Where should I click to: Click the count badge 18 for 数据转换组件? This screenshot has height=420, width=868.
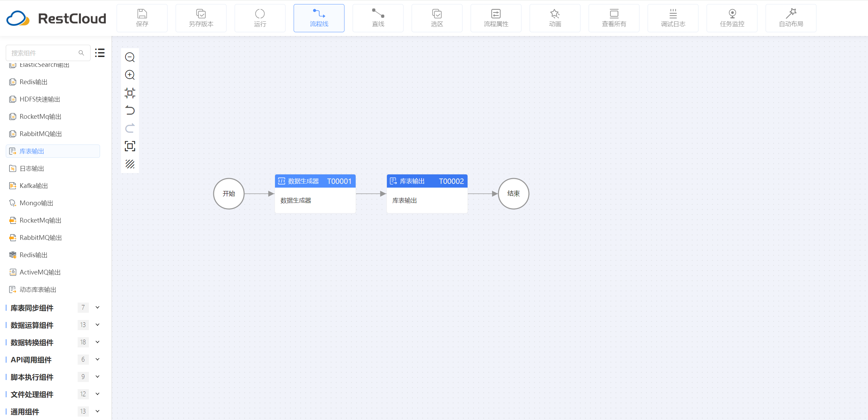point(83,342)
